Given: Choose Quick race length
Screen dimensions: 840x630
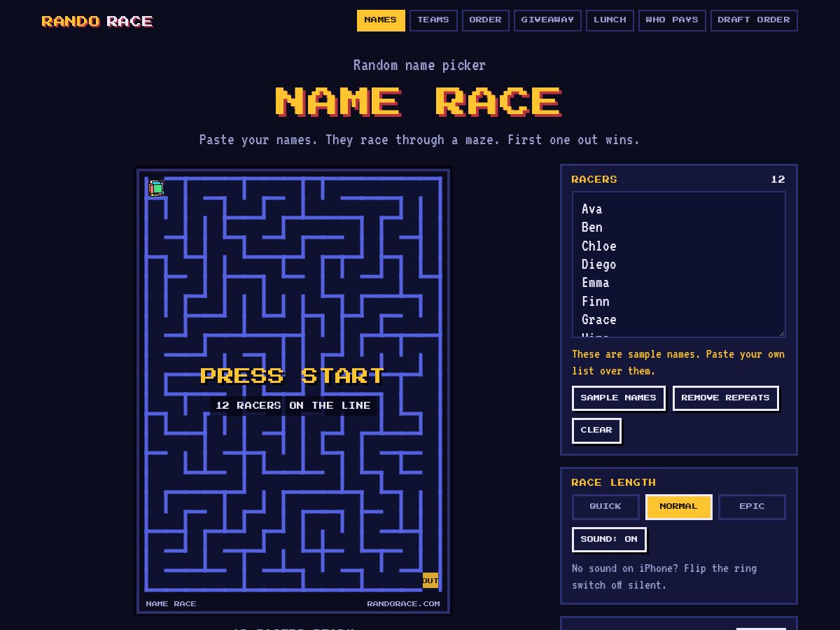Looking at the screenshot, I should tap(605, 507).
